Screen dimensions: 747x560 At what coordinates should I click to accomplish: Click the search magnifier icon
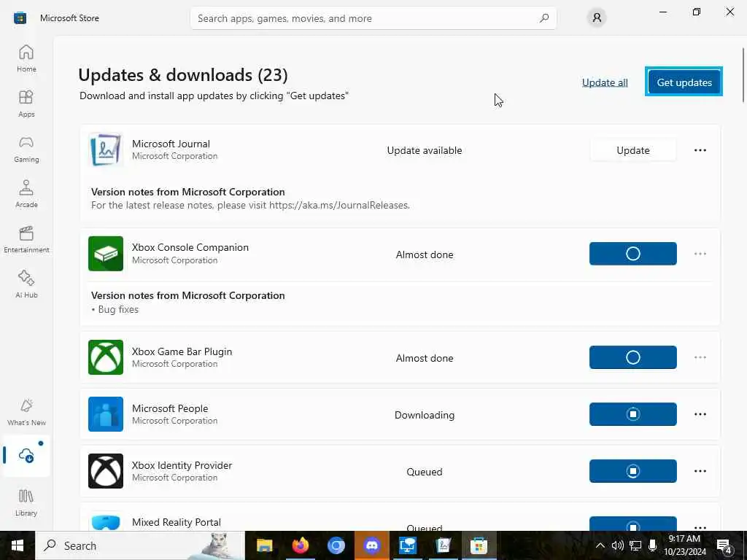544,18
